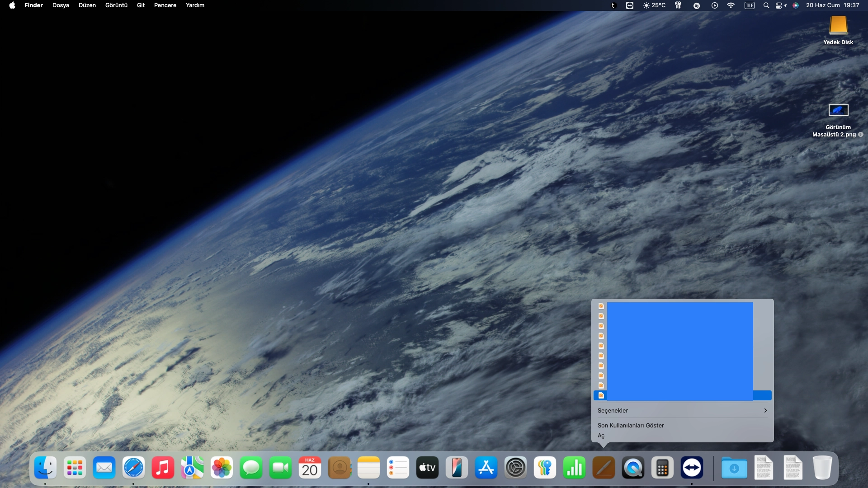The image size is (868, 488).
Task: Choose Son Kullanılanları Göster menu entry
Action: 682,425
